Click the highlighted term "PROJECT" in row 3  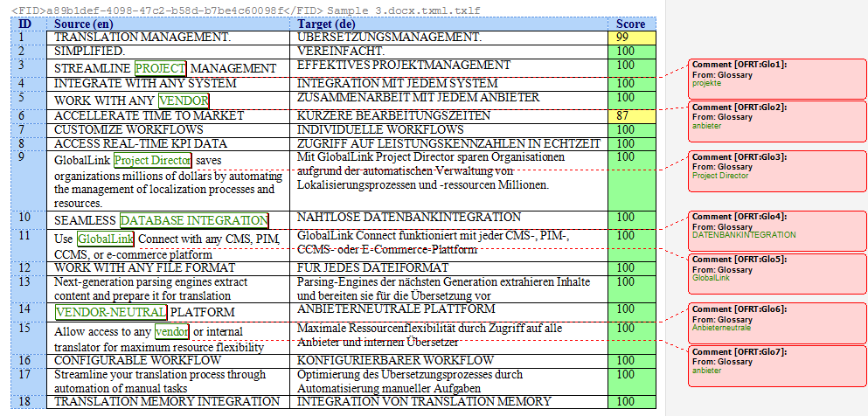[x=160, y=68]
